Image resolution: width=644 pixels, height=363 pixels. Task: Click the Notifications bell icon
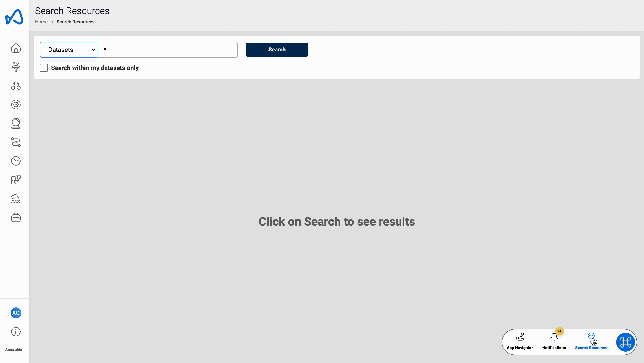coord(554,338)
